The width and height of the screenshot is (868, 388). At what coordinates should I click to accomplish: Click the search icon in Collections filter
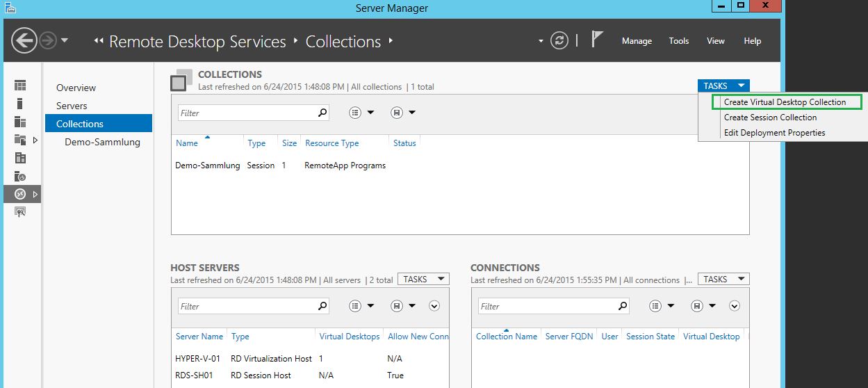[322, 113]
